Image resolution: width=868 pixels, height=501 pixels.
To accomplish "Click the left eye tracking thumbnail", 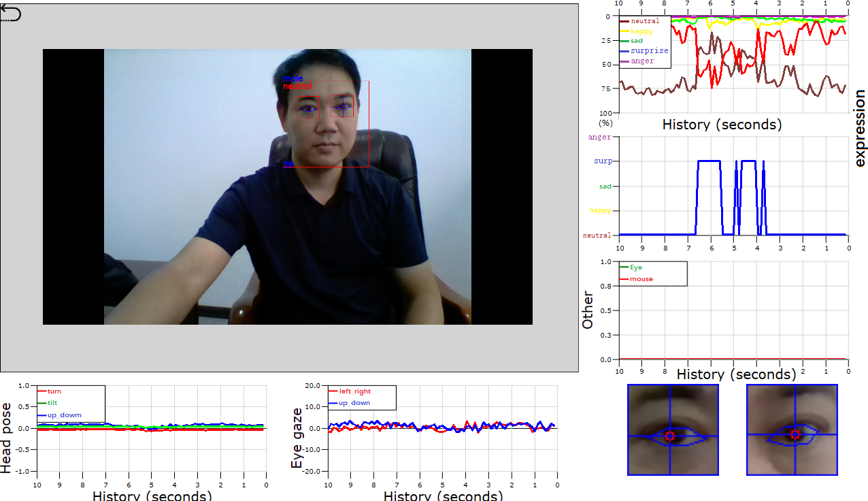I will pyautogui.click(x=672, y=430).
